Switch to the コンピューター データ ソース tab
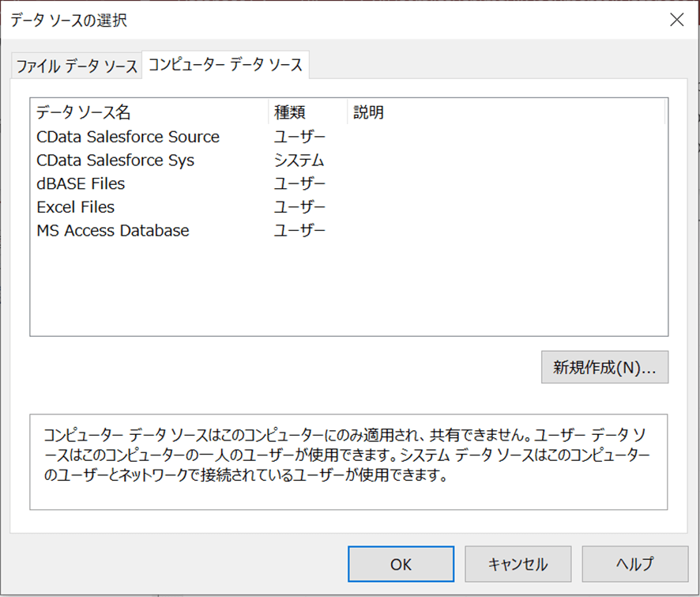The height and width of the screenshot is (597, 700). [x=224, y=66]
